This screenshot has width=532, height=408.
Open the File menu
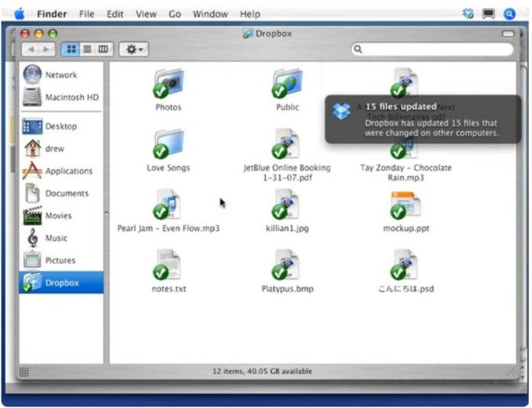[x=86, y=14]
